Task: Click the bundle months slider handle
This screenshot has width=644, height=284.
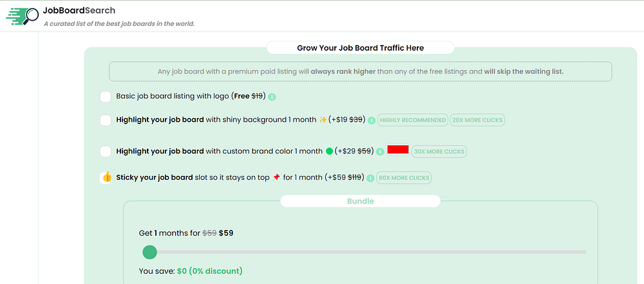Action: coord(149,252)
